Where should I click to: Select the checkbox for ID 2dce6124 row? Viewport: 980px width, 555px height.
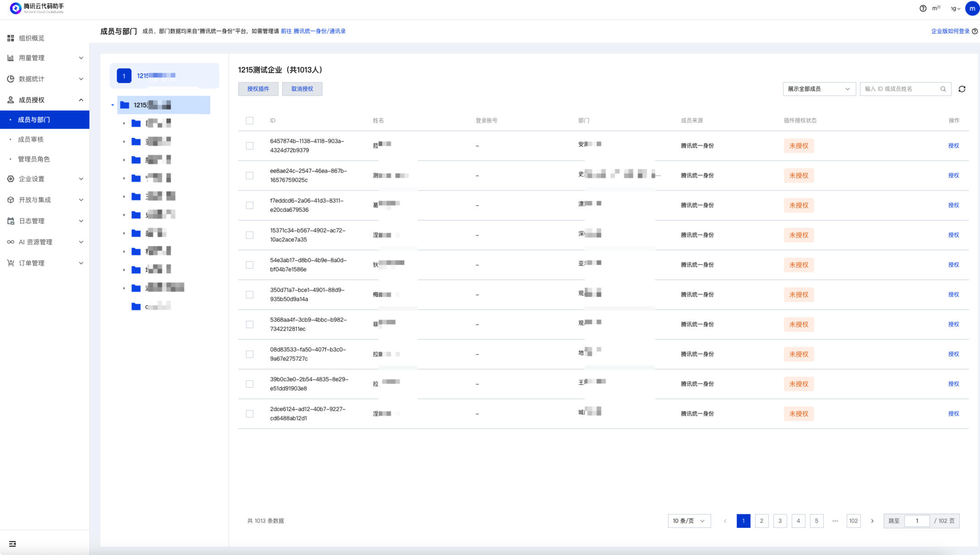pyautogui.click(x=250, y=414)
